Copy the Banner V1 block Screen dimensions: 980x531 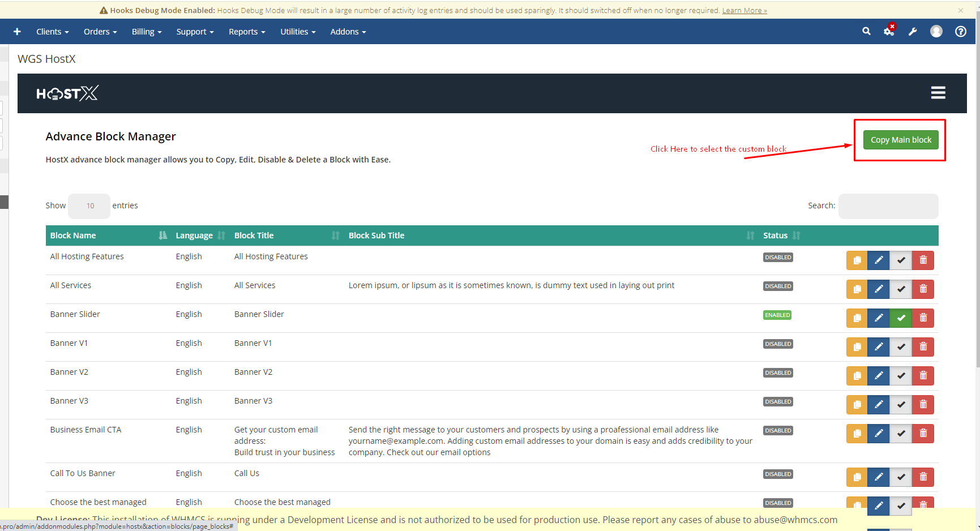tap(857, 347)
